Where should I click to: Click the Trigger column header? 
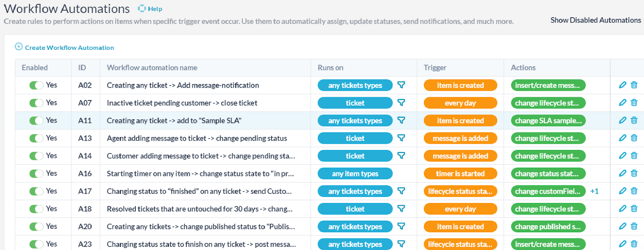click(435, 68)
